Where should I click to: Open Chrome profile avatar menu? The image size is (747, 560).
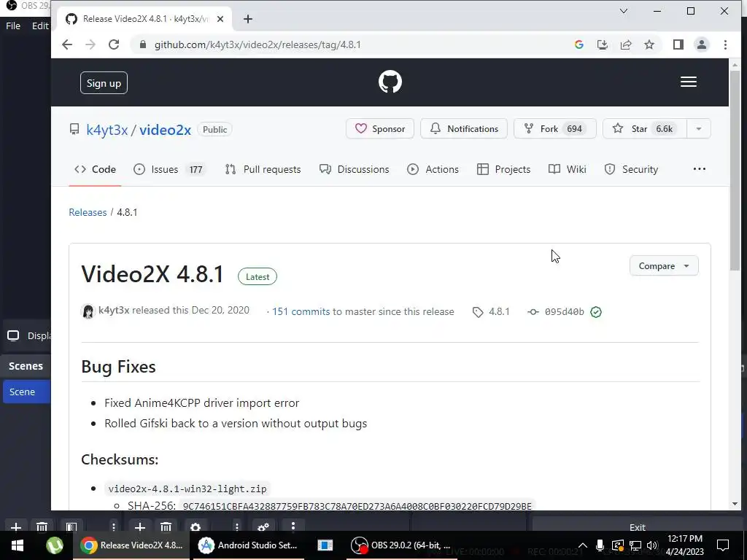pyautogui.click(x=701, y=44)
